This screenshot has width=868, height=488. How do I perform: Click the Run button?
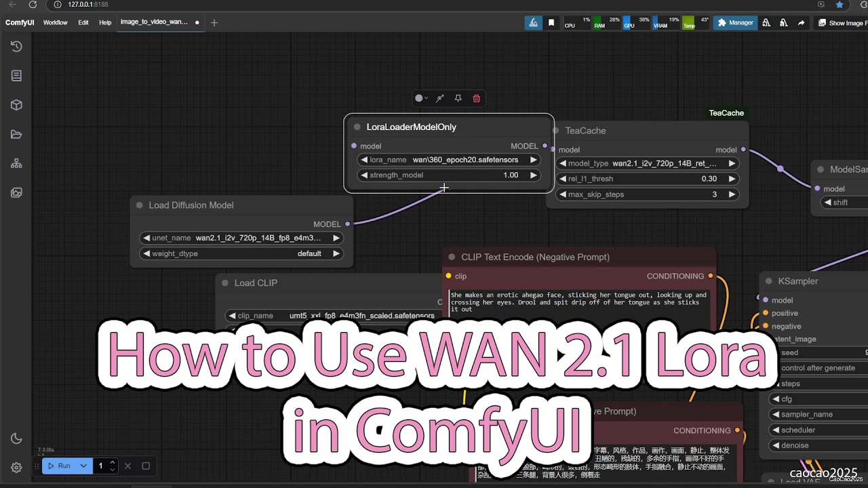point(60,466)
